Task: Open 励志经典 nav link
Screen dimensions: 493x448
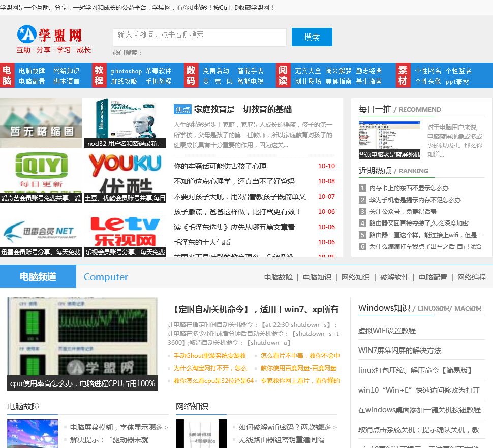Action: pyautogui.click(x=369, y=71)
